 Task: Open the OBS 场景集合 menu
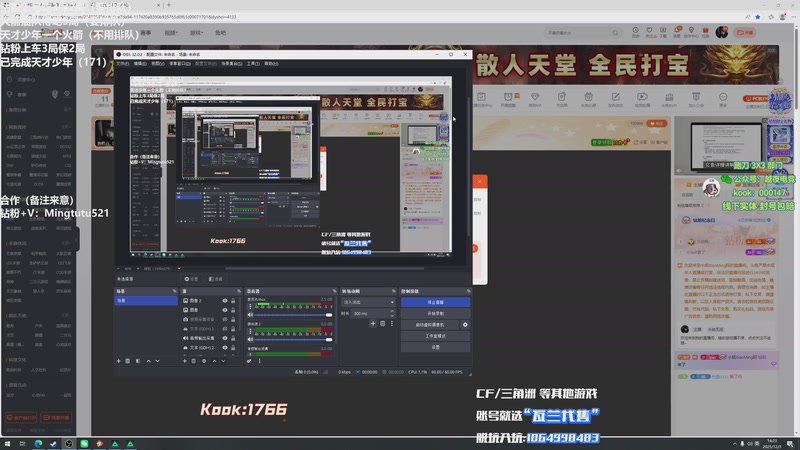pyautogui.click(x=232, y=64)
